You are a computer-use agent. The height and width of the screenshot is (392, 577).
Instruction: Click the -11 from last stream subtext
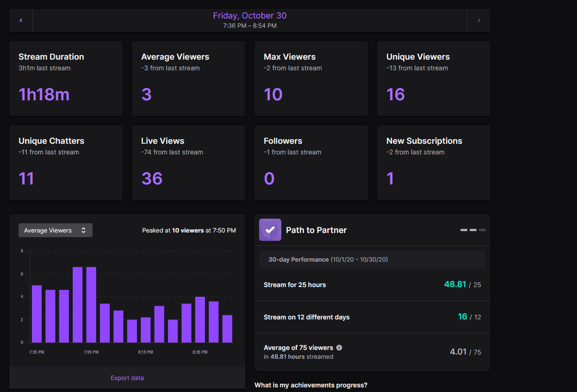coord(49,152)
